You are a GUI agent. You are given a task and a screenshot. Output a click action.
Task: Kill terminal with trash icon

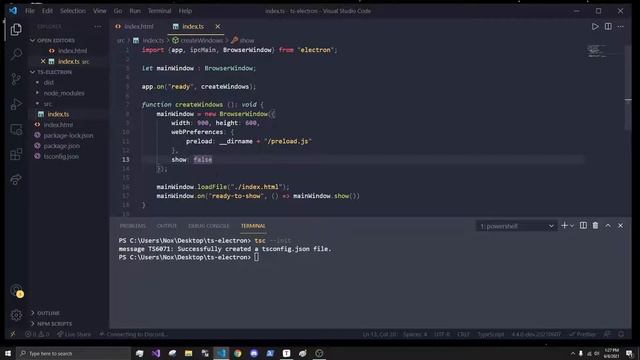click(596, 225)
